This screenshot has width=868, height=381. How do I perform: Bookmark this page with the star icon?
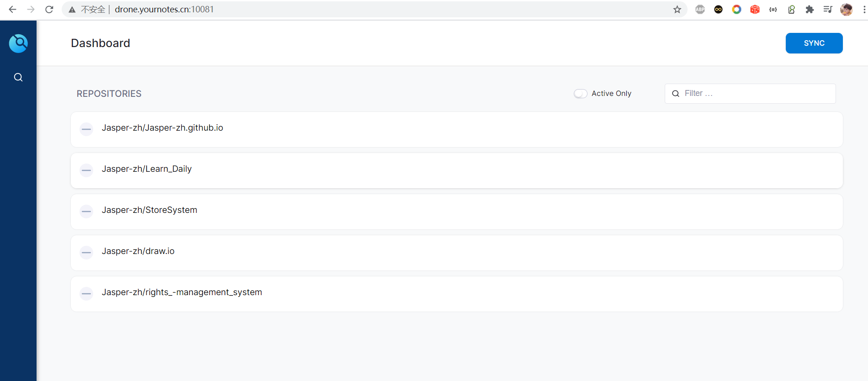click(x=677, y=9)
